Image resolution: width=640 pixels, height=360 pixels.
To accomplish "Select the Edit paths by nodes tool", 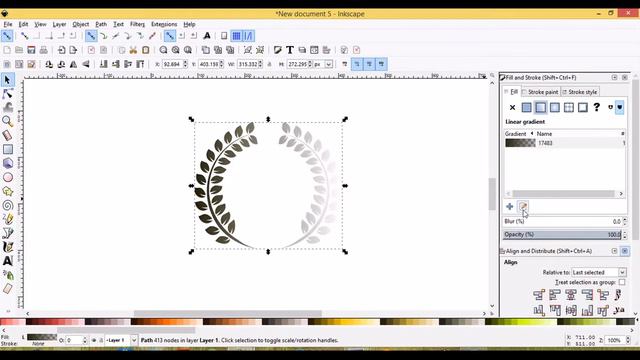I will click(x=7, y=94).
